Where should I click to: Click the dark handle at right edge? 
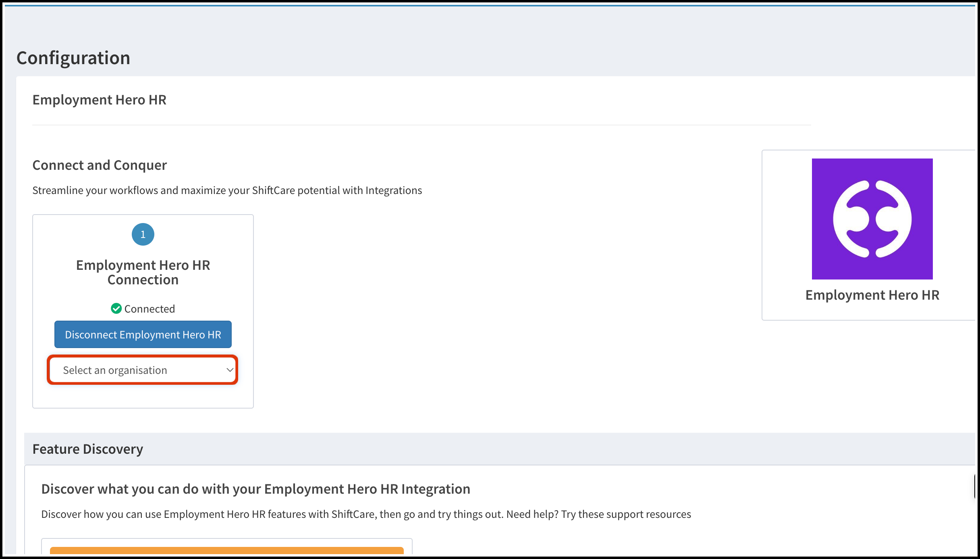(x=975, y=486)
